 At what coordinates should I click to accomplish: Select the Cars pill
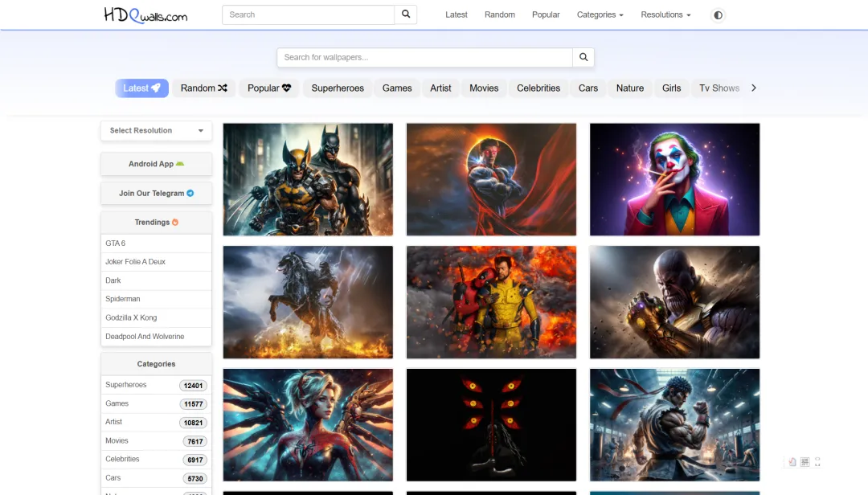(x=588, y=88)
